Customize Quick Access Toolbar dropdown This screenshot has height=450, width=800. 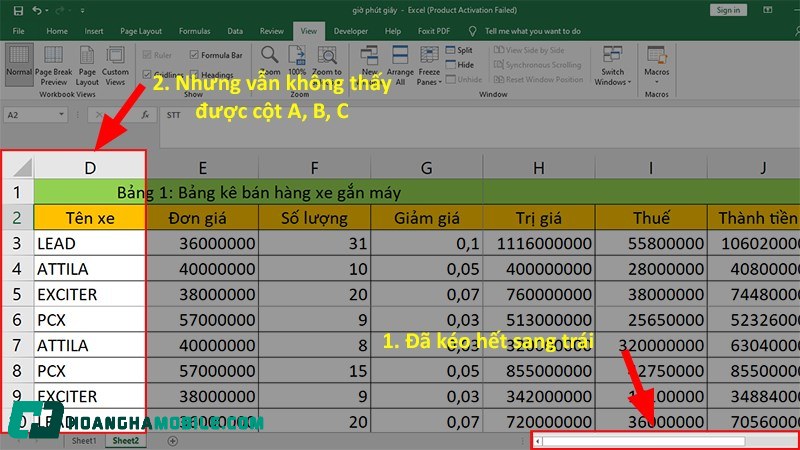tap(82, 10)
